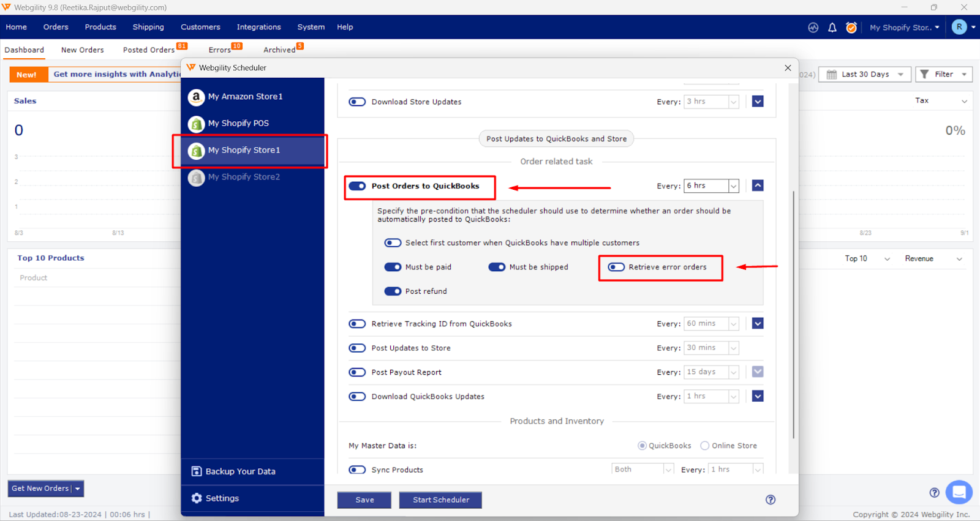The width and height of the screenshot is (980, 521).
Task: Close the Webgility Scheduler dialog
Action: (x=788, y=68)
